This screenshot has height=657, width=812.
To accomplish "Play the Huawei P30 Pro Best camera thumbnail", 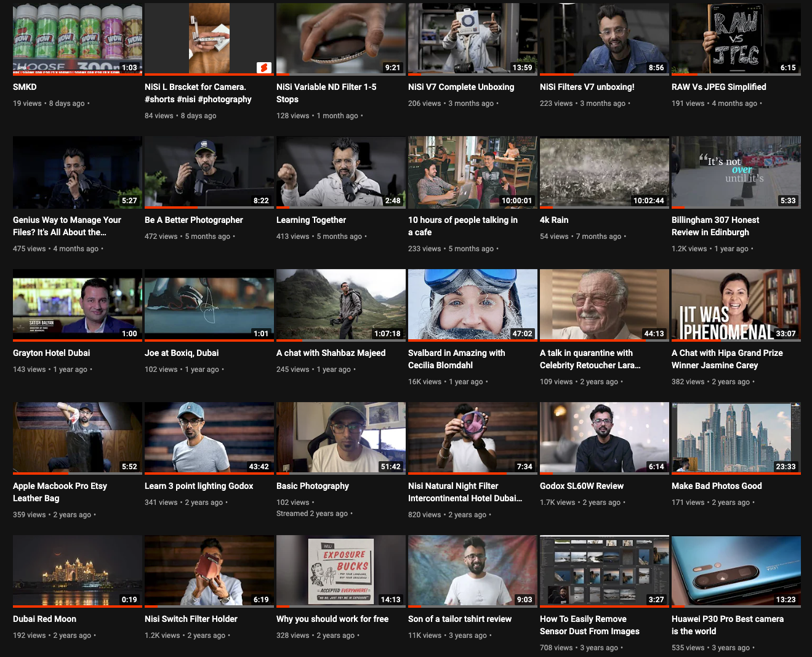I will pos(736,571).
